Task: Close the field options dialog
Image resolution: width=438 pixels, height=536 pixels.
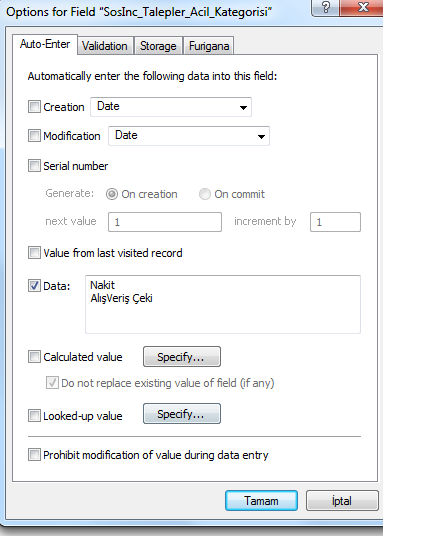Action: [362, 7]
